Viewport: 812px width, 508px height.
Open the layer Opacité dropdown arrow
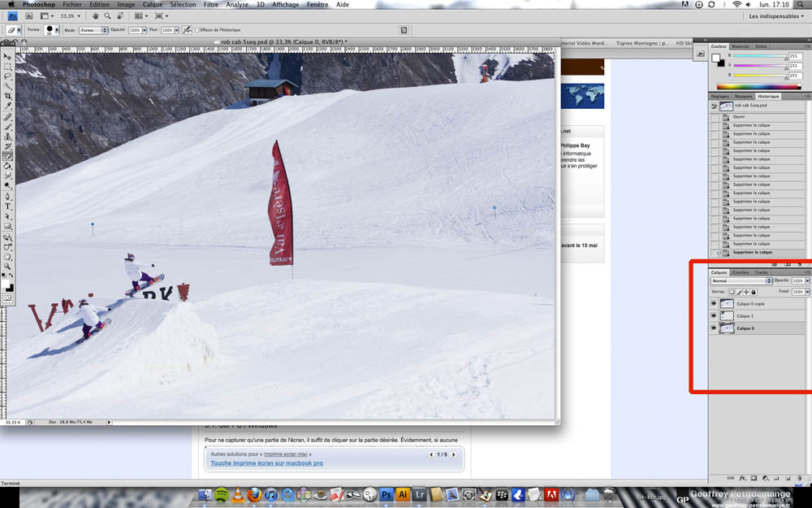[807, 281]
